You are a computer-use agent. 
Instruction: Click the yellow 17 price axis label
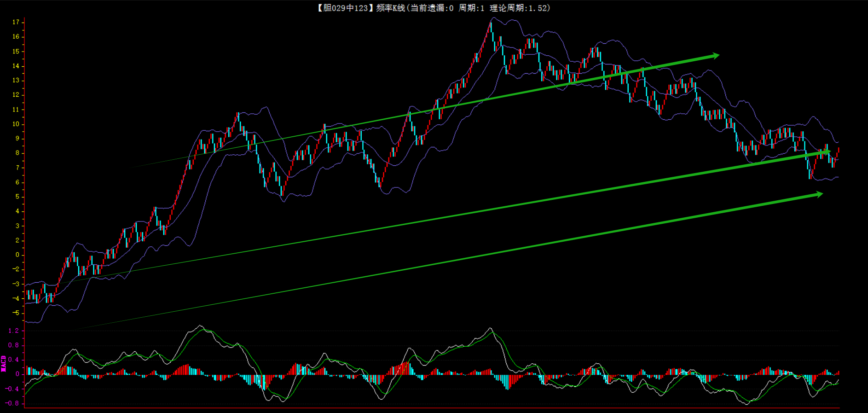[x=16, y=22]
